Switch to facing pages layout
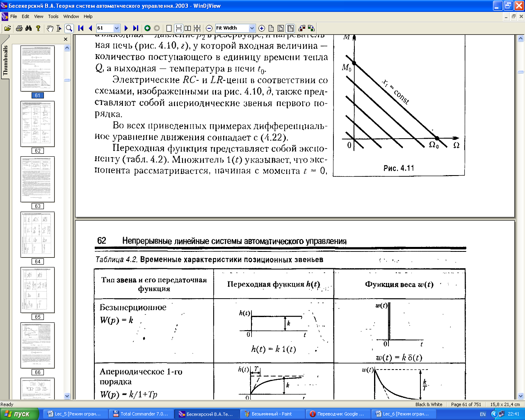This screenshot has width=525, height=420. 188,28
